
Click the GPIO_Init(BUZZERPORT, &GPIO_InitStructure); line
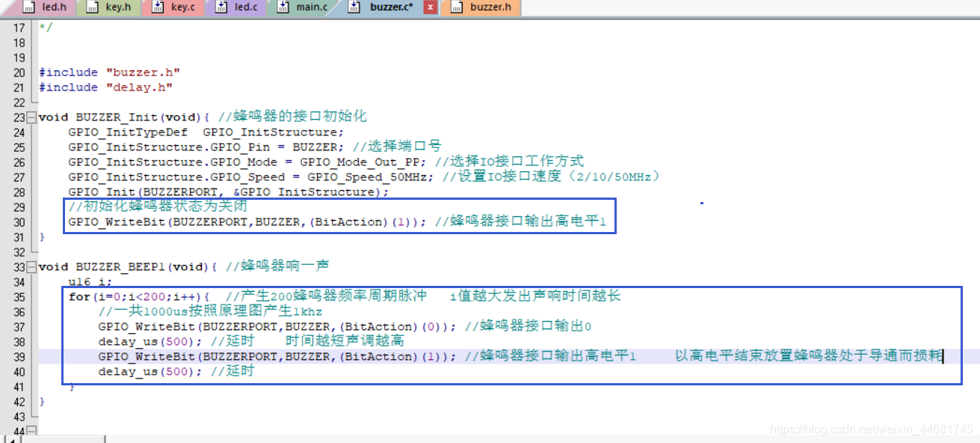tap(229, 192)
